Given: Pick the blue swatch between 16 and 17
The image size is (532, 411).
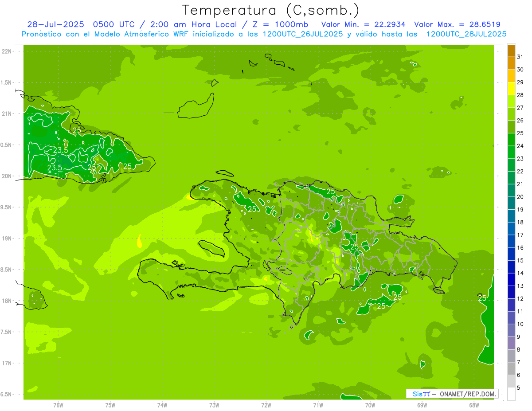Looking at the screenshot, I should pyautogui.click(x=511, y=241).
